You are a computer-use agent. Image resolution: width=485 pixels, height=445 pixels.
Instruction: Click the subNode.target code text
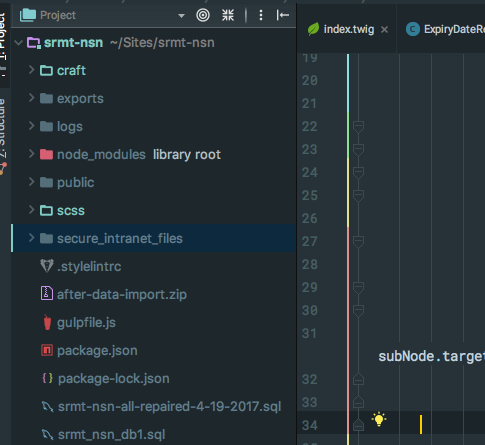click(431, 357)
